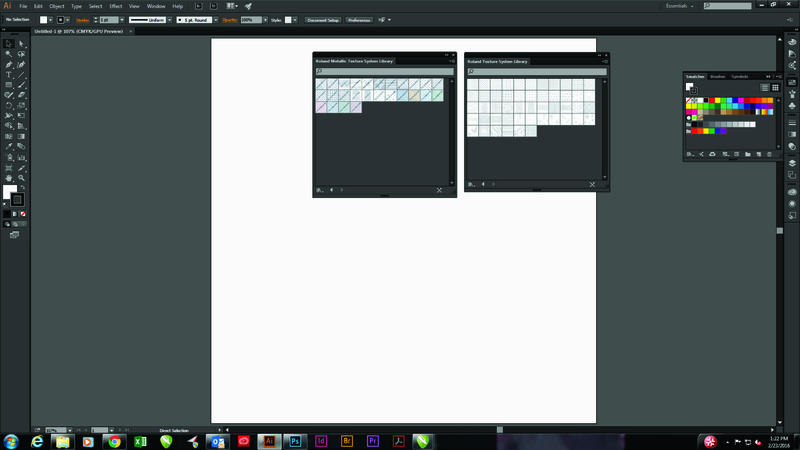Click the New Color Group folder icon
The image size is (800, 450).
tap(747, 154)
